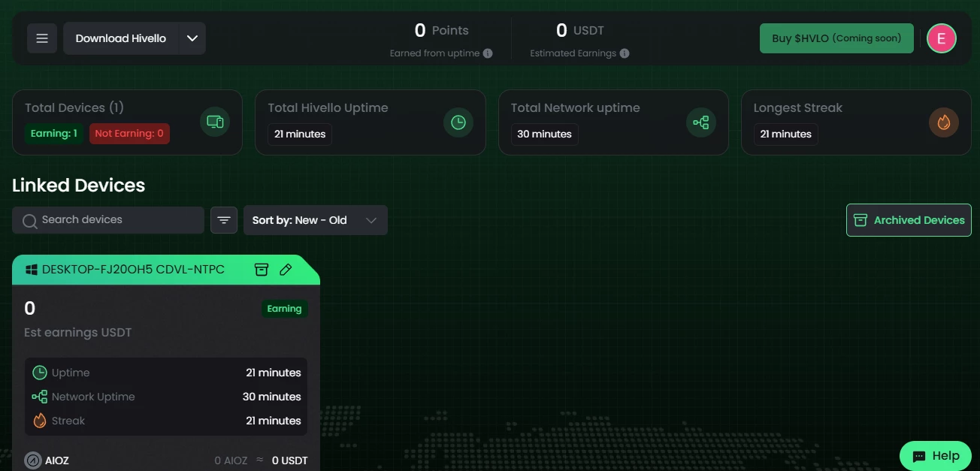Click the Total Hivello Uptime clock icon

point(458,122)
